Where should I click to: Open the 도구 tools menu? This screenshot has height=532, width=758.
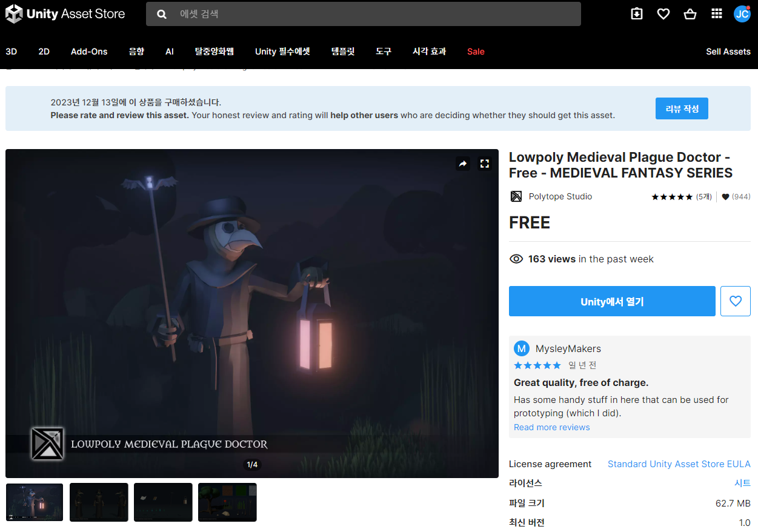pos(384,52)
